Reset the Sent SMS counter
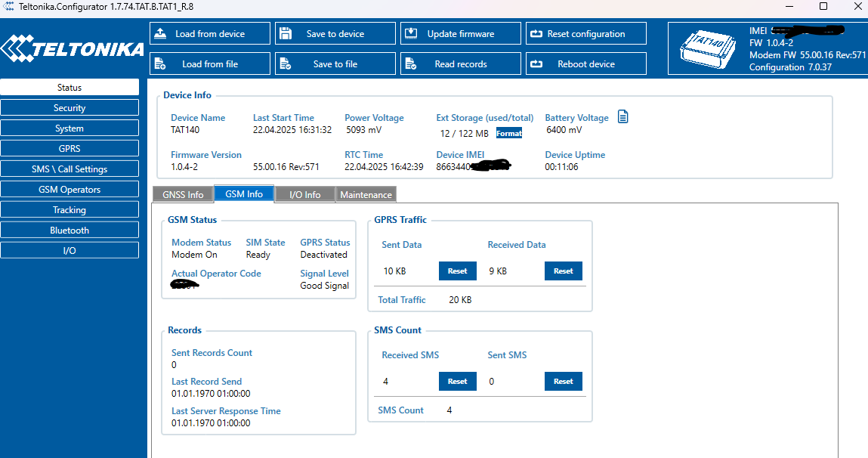868x458 pixels. (x=563, y=381)
